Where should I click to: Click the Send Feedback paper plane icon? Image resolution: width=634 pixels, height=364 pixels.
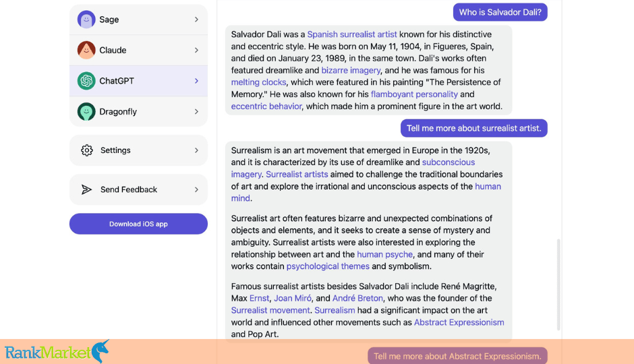[86, 189]
